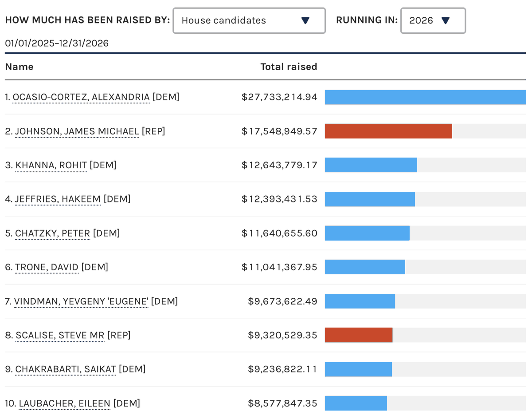Open LAUBACHER, EILEEN candidate link

tap(64, 403)
